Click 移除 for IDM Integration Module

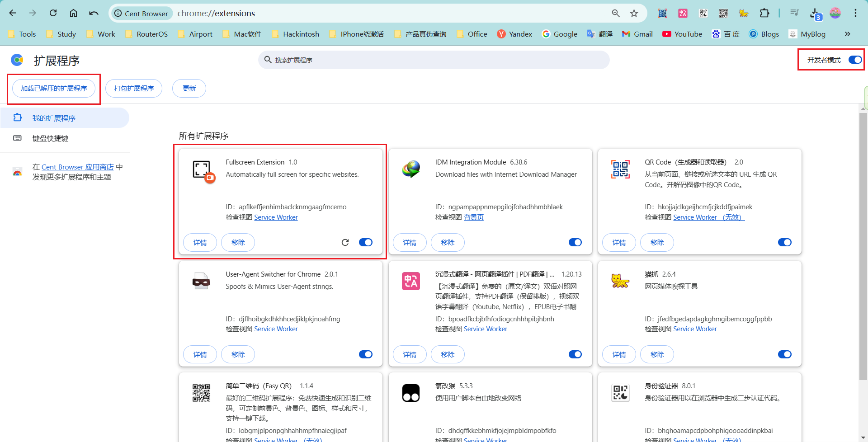point(448,243)
